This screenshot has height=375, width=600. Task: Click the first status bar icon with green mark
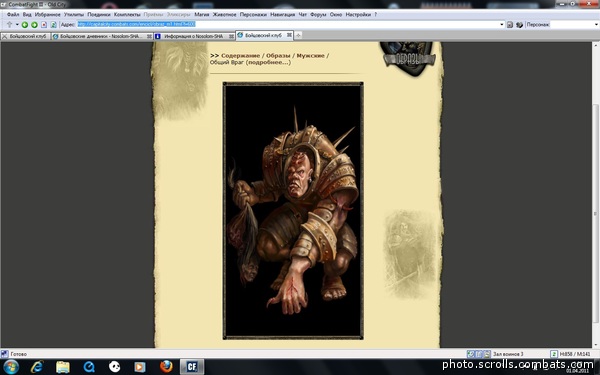tap(471, 354)
